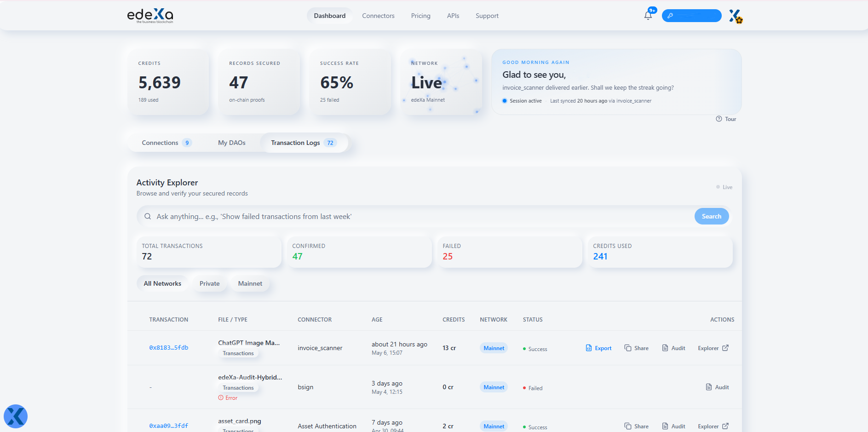This screenshot has width=868, height=432.
Task: Click the Total Transactions 72 stat card
Action: [x=209, y=252]
